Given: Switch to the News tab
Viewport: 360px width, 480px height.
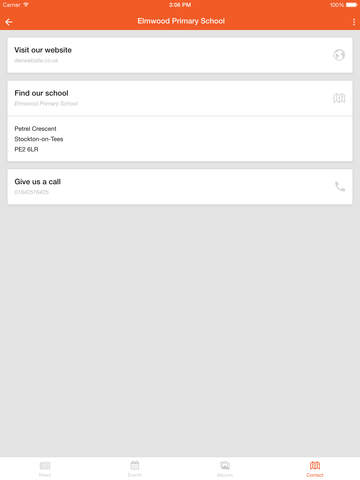Looking at the screenshot, I should tap(45, 469).
